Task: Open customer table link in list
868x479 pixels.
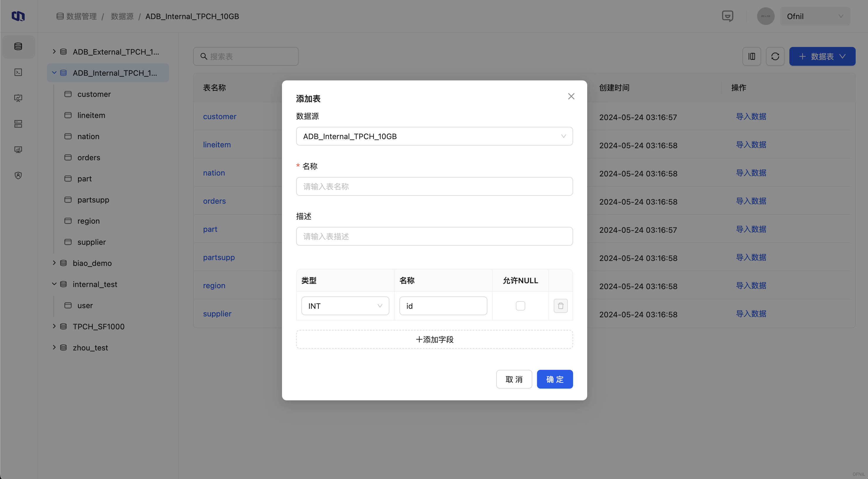Action: (220, 116)
